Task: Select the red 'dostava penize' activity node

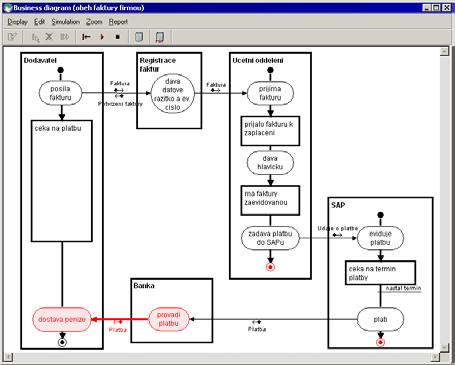Action: pyautogui.click(x=62, y=319)
